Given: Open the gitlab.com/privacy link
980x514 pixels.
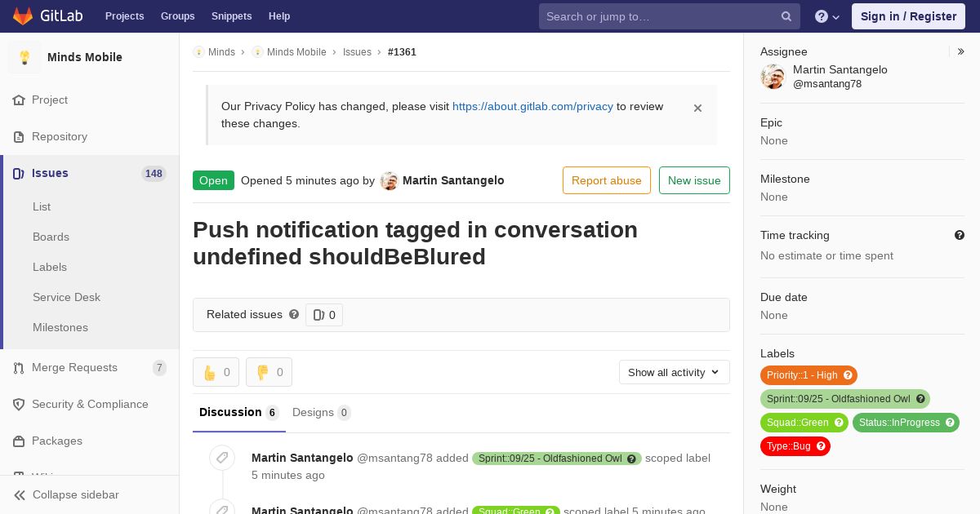Looking at the screenshot, I should 532,106.
